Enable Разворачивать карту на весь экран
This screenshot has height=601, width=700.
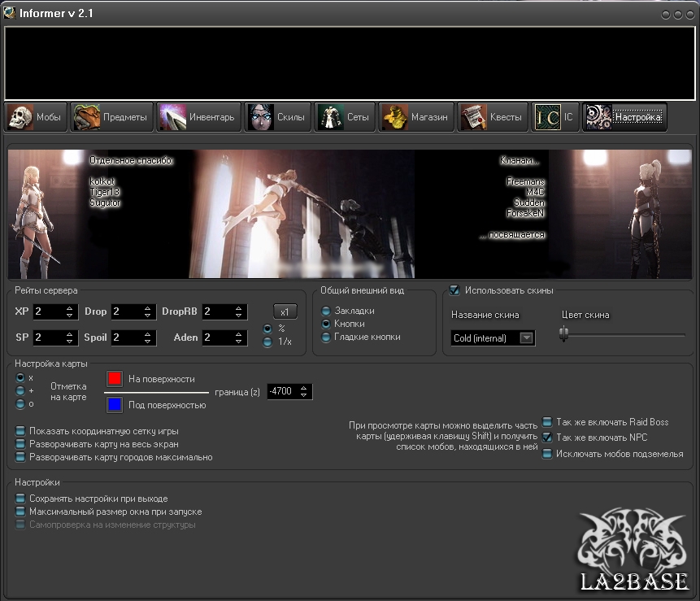click(x=20, y=444)
